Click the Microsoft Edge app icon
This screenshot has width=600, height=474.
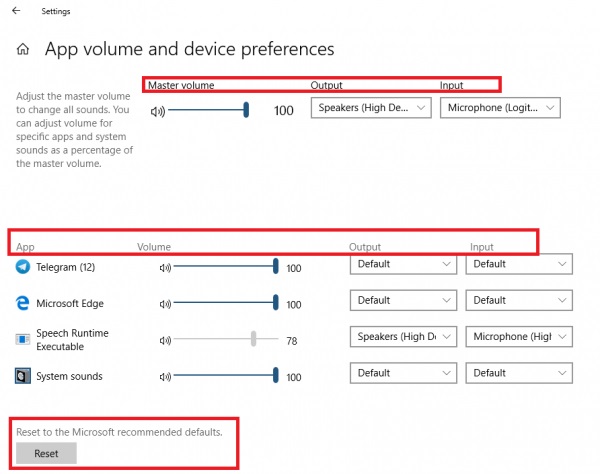pos(23,303)
